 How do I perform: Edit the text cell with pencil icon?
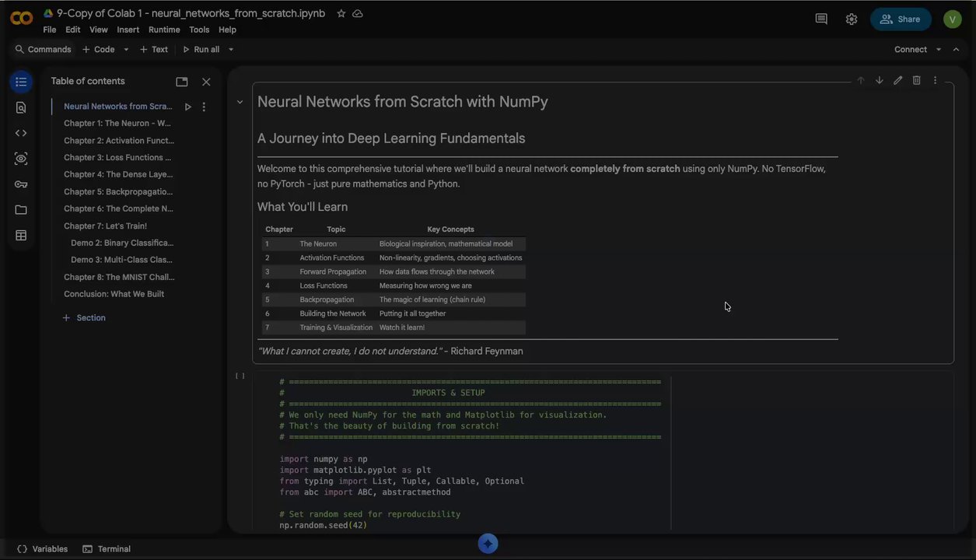[x=897, y=80]
